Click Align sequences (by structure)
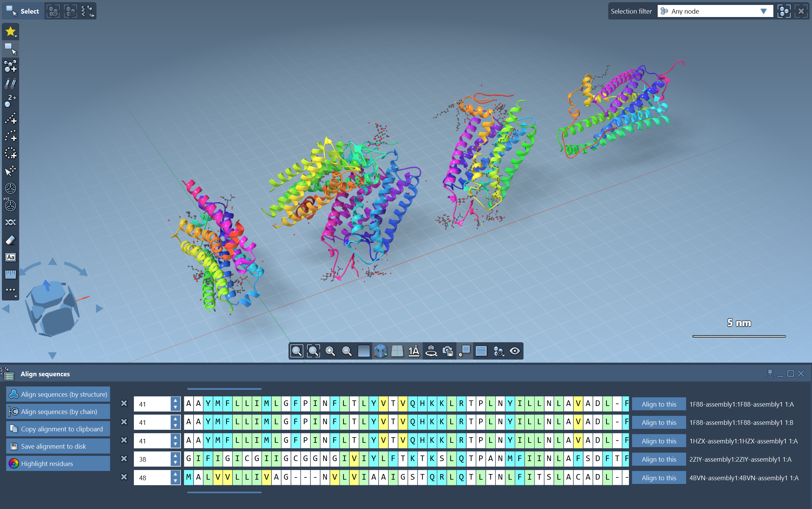 pos(58,394)
